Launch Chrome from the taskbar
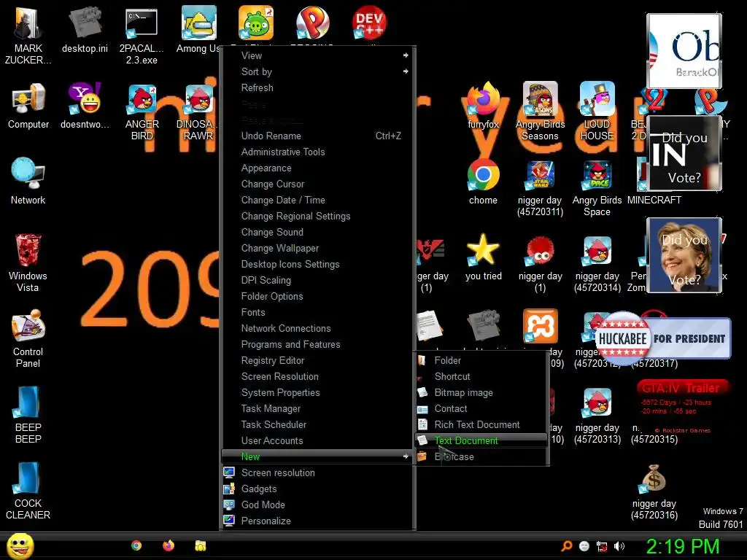The height and width of the screenshot is (560, 747). pyautogui.click(x=136, y=545)
